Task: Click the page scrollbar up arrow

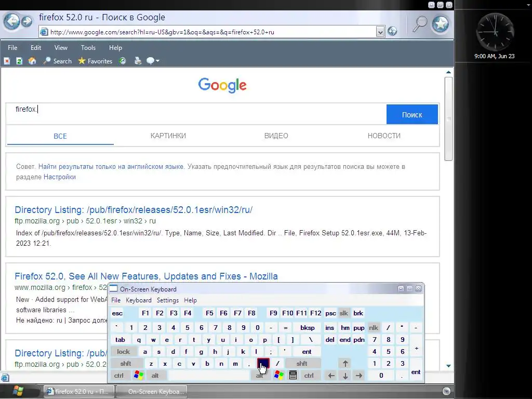Action: click(x=448, y=72)
